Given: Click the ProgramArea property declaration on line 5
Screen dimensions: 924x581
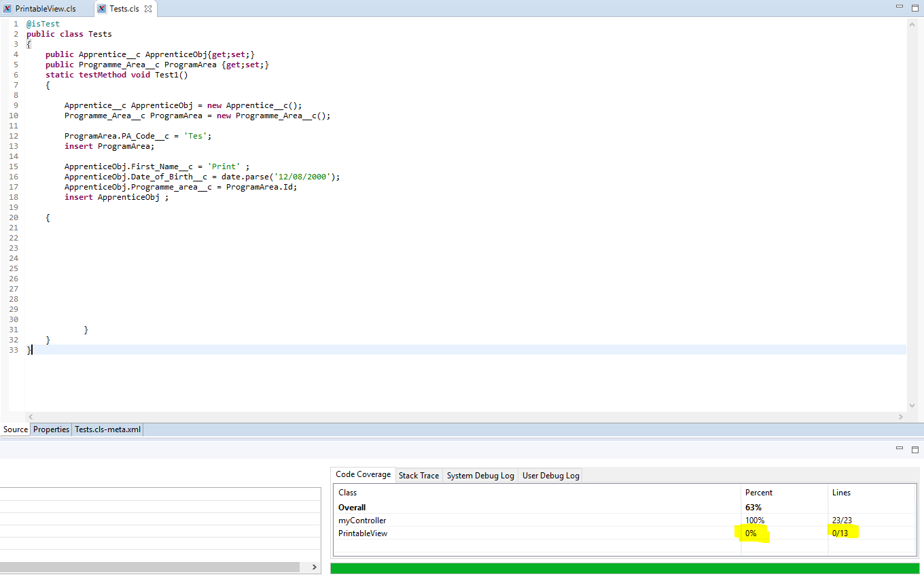Looking at the screenshot, I should coord(158,65).
